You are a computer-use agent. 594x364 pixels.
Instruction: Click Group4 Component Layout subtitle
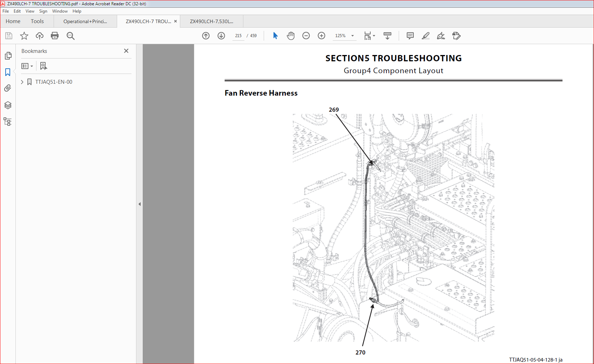(393, 71)
